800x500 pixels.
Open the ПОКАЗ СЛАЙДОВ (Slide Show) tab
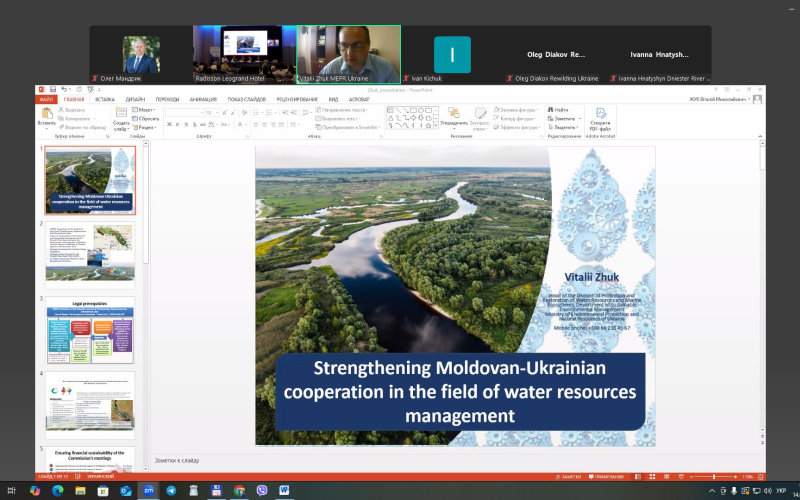coord(246,99)
